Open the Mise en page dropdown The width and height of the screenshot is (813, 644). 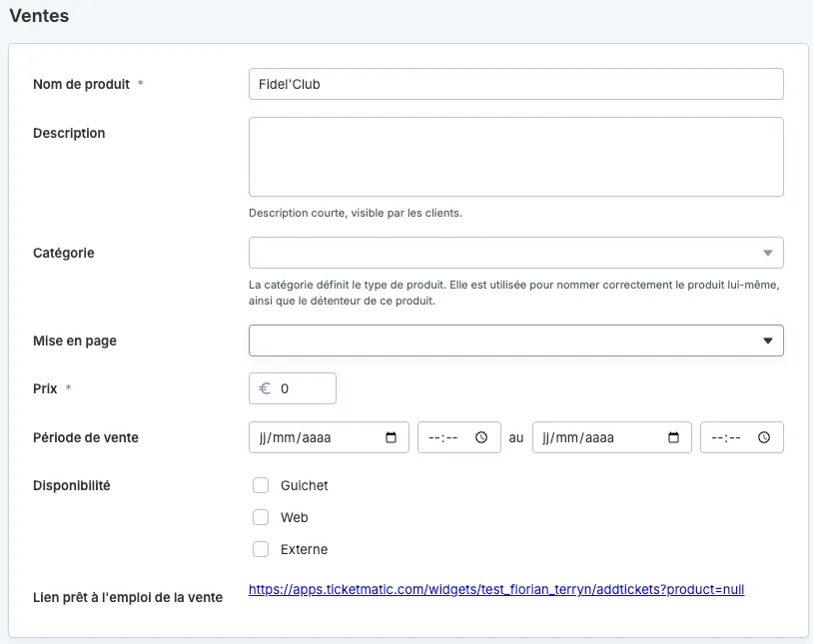pos(516,340)
